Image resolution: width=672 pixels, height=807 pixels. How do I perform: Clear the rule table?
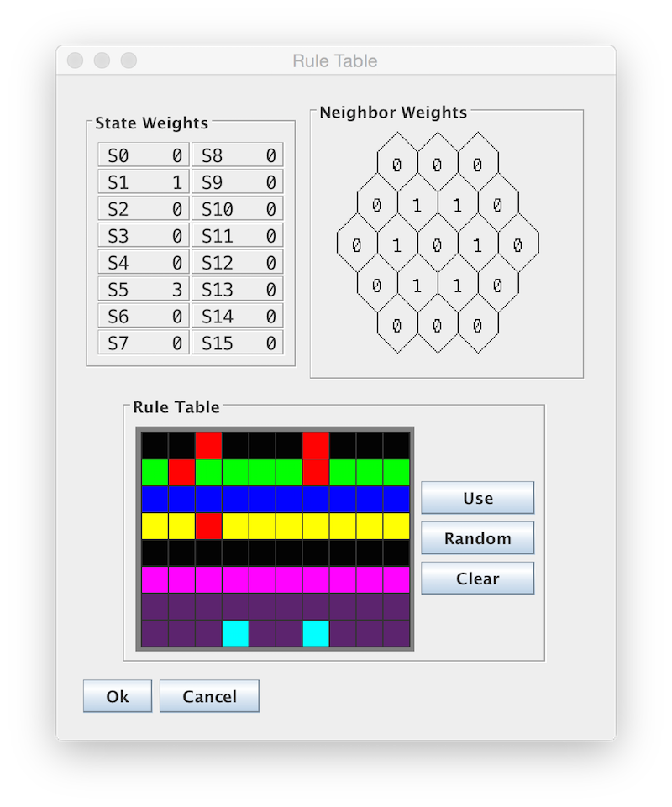point(478,578)
